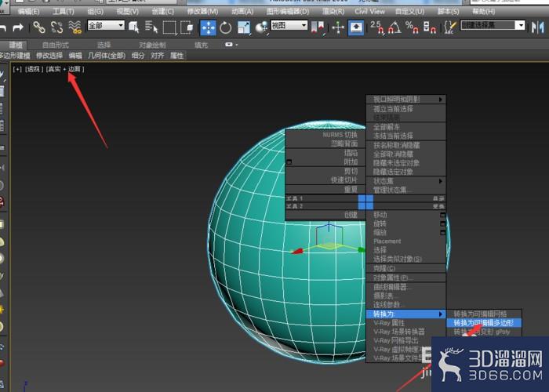Activate Select and Manipulate icon
This screenshot has height=392, width=549.
(x=338, y=27)
